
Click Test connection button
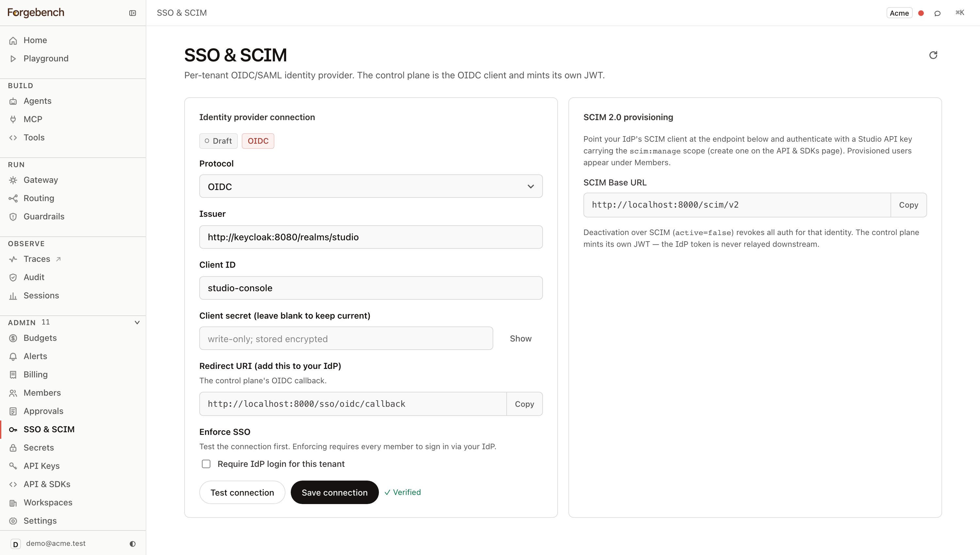coord(242,493)
